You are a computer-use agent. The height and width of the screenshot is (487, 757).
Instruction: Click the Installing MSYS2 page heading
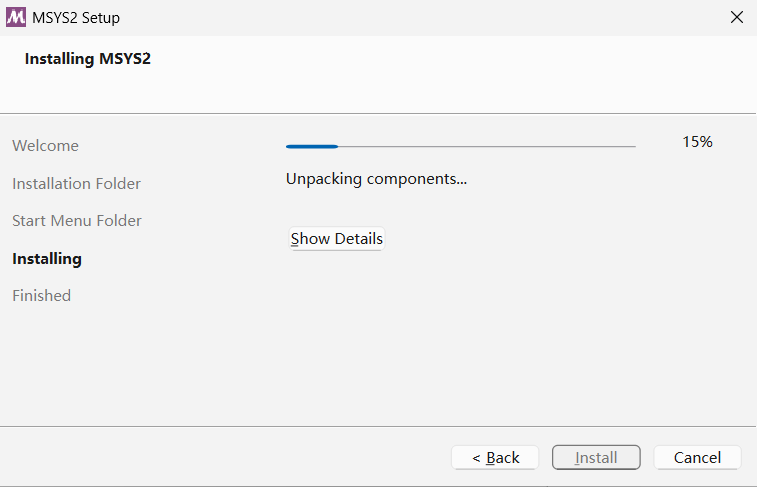(x=87, y=59)
